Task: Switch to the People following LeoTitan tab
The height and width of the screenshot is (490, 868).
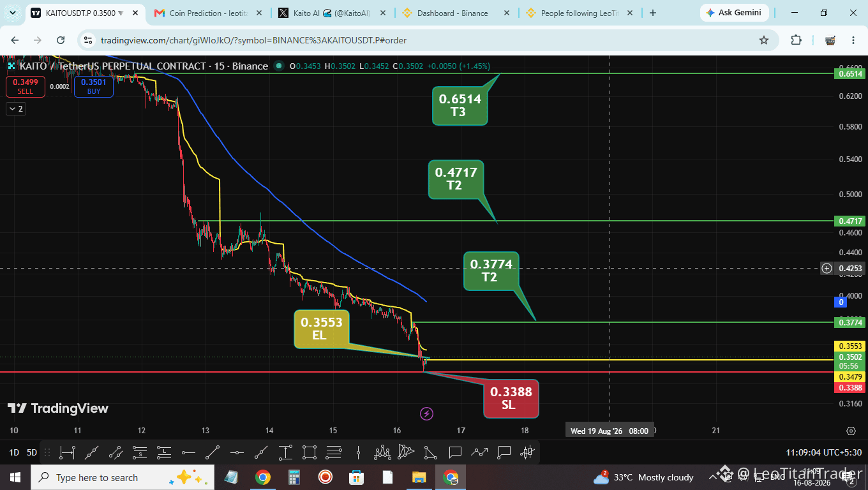Action: [578, 13]
